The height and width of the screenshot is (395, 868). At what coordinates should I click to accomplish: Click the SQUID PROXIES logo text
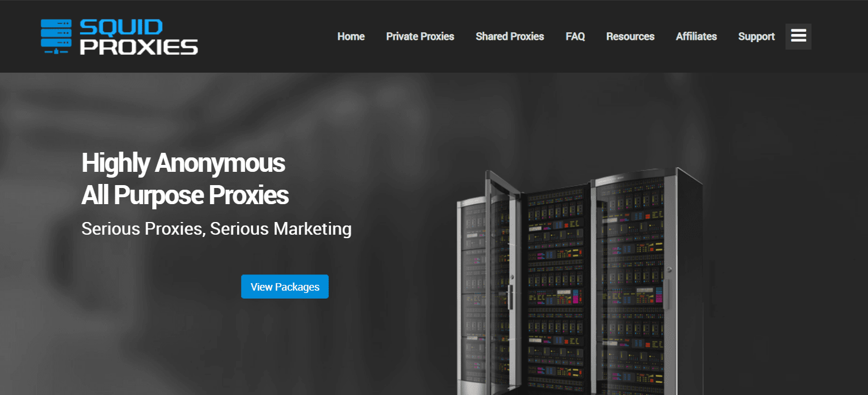tap(138, 37)
